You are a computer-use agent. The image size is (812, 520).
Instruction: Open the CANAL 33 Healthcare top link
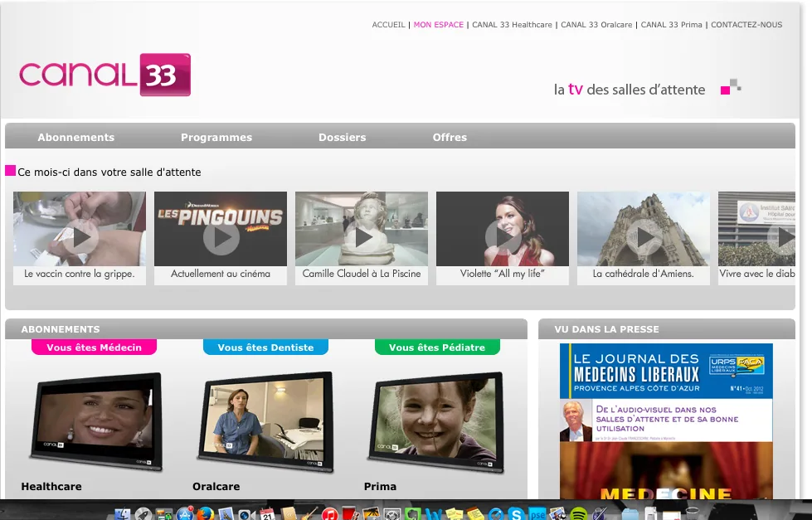coord(512,24)
